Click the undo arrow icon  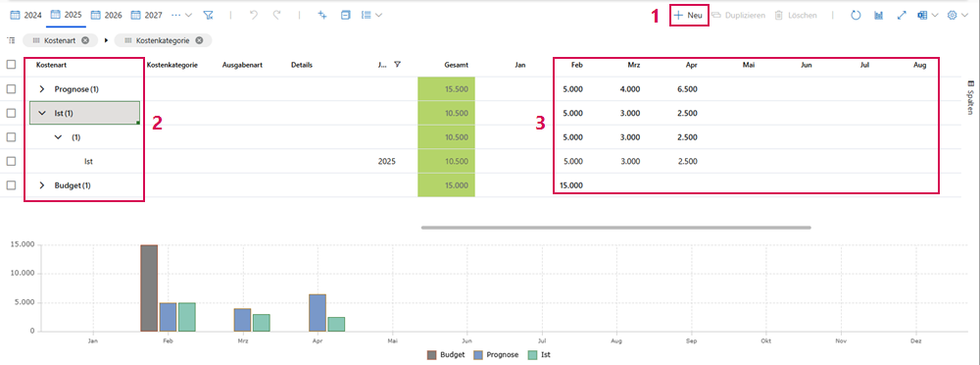254,15
